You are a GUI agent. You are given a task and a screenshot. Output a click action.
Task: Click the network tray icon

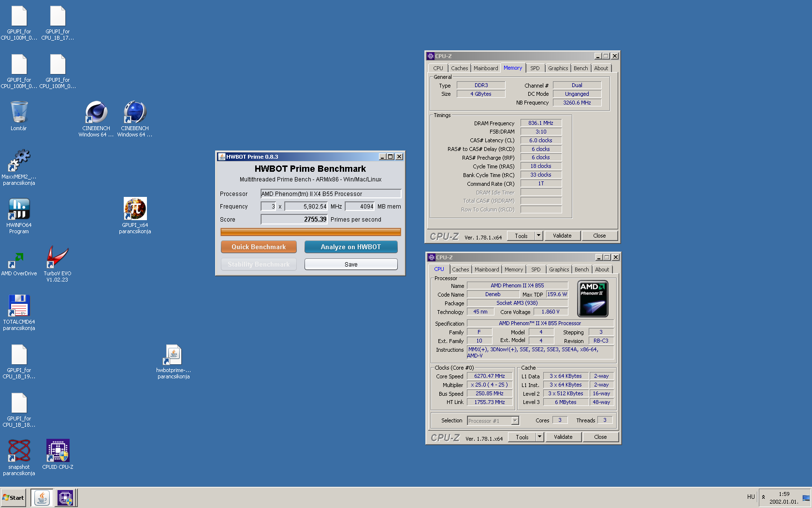tap(806, 498)
